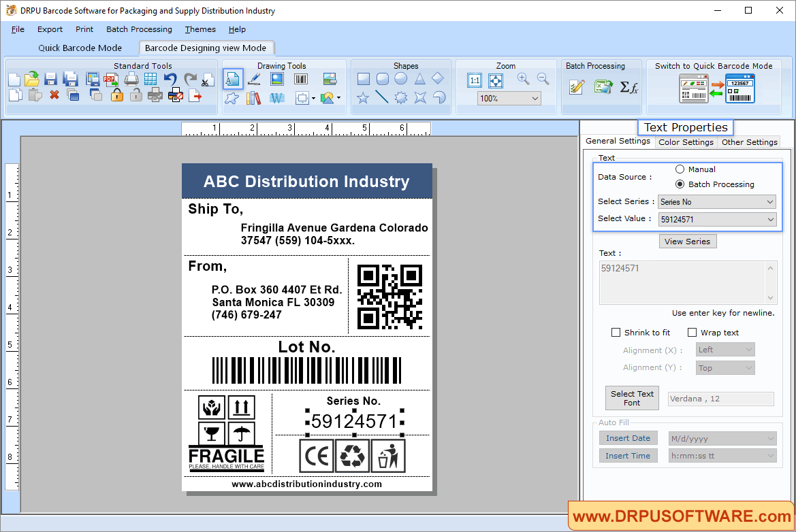Click Select Text Font button

(632, 398)
